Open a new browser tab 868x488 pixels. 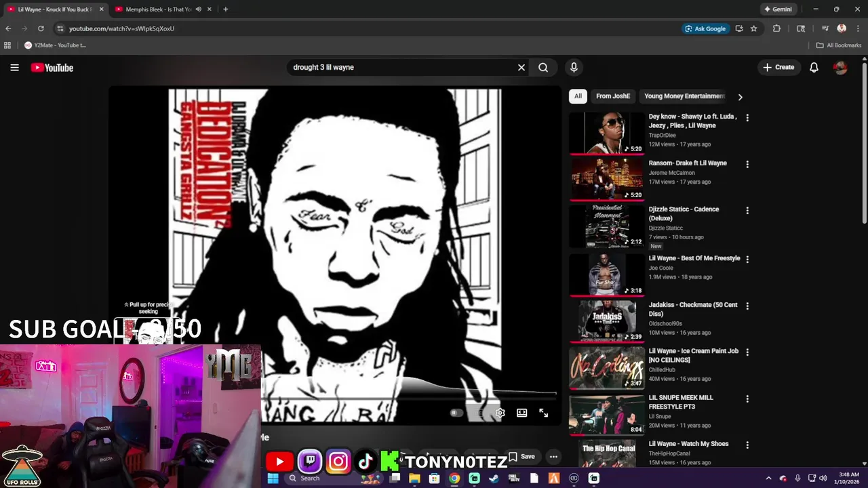tap(225, 9)
